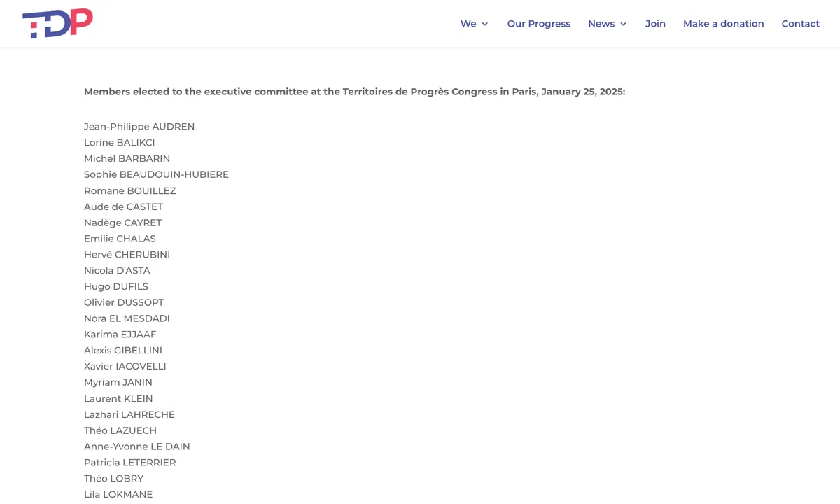Click the TDP logo in the header
Viewport: 840px width, 504px height.
[57, 23]
